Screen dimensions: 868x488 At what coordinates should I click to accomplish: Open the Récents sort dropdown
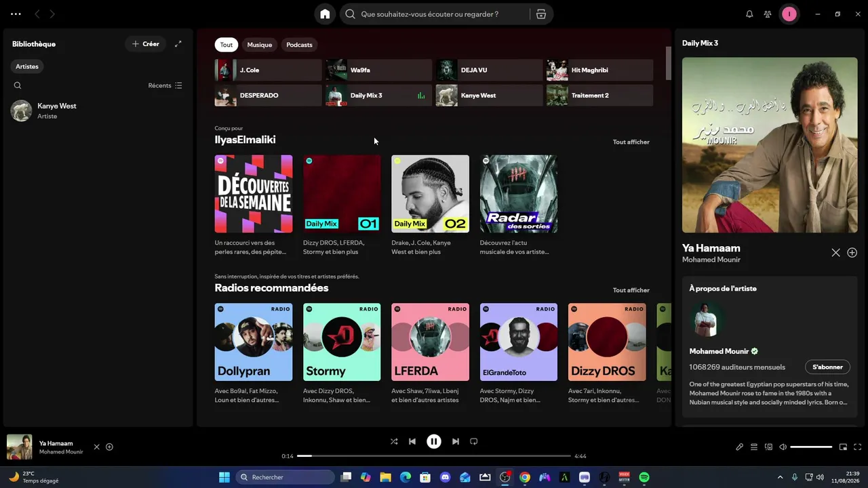click(165, 85)
